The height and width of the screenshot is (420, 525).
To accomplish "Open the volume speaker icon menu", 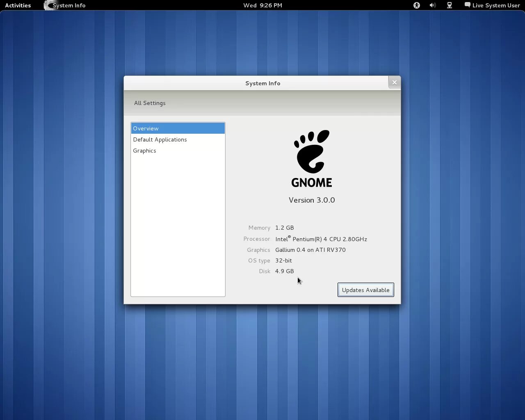I will pyautogui.click(x=433, y=5).
